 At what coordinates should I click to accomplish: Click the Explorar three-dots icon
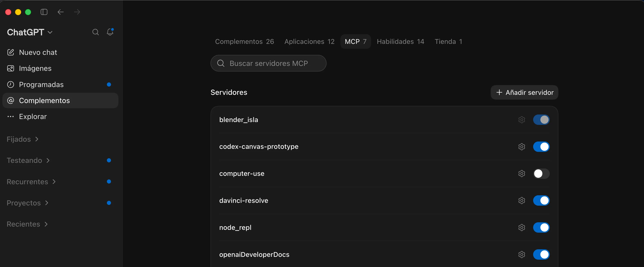click(x=11, y=116)
